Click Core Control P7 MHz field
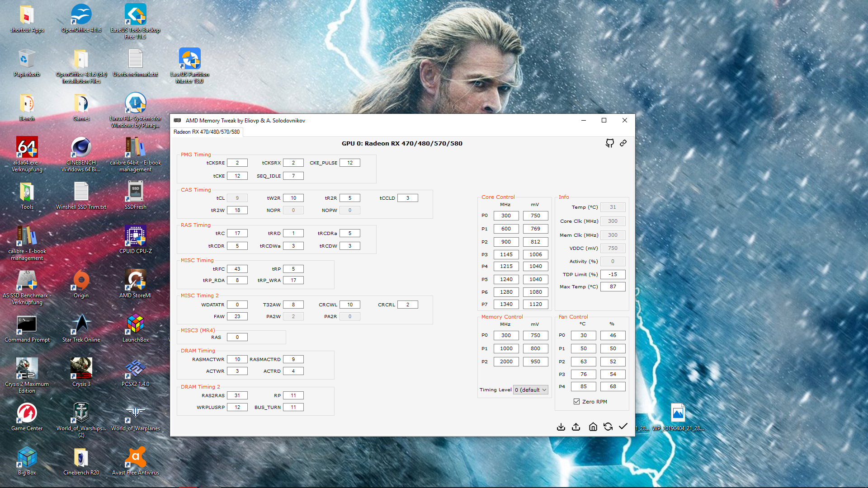 (506, 305)
